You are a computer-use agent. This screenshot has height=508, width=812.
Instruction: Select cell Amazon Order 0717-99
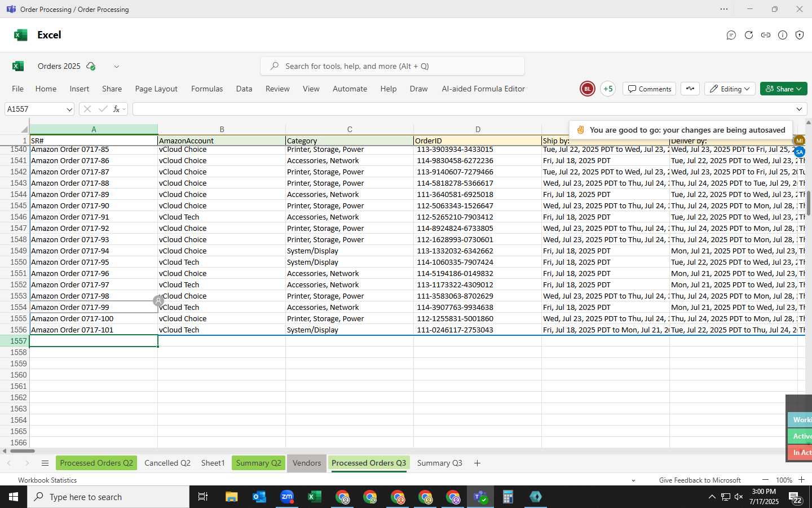pos(94,307)
